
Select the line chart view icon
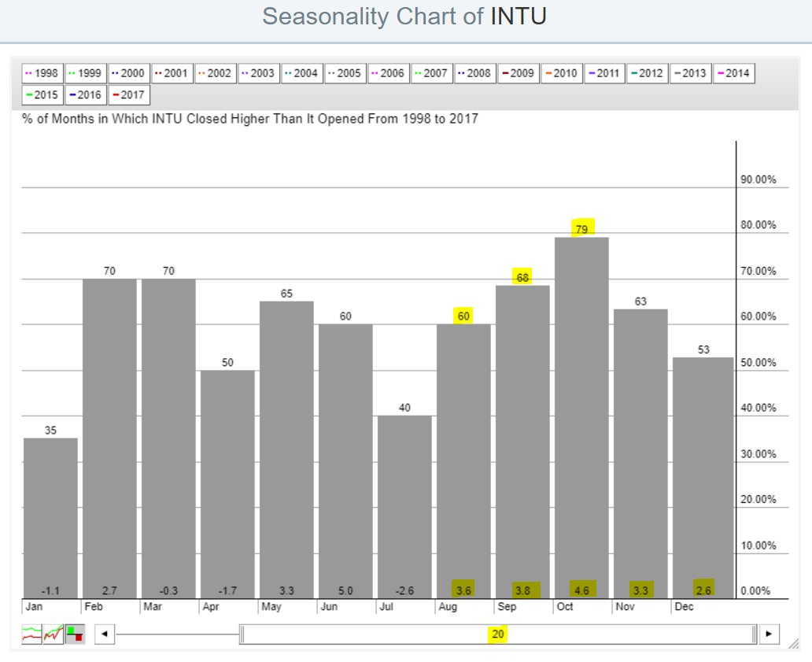pos(31,634)
